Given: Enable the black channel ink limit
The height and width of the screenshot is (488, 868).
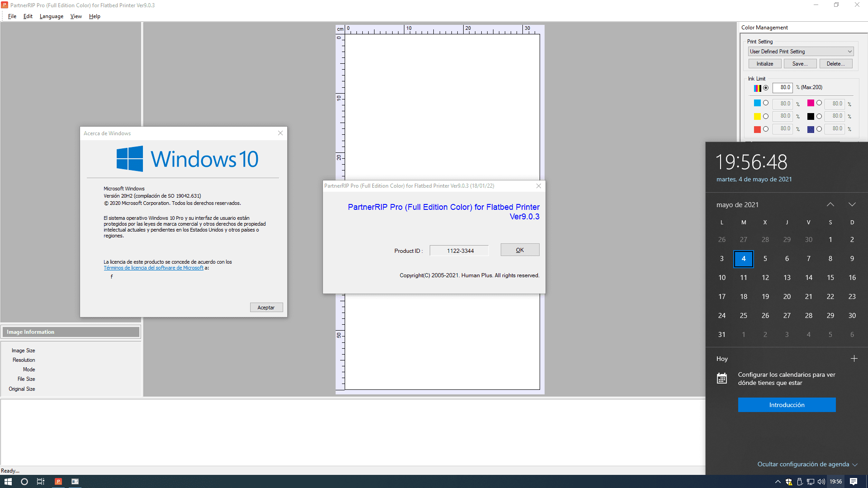Looking at the screenshot, I should pyautogui.click(x=819, y=116).
